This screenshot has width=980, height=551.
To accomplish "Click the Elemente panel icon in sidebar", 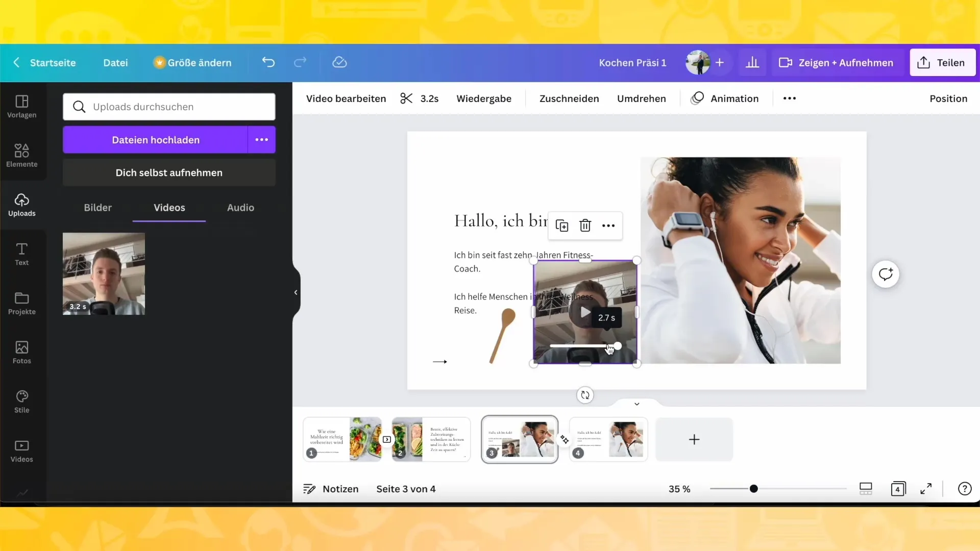I will click(21, 155).
